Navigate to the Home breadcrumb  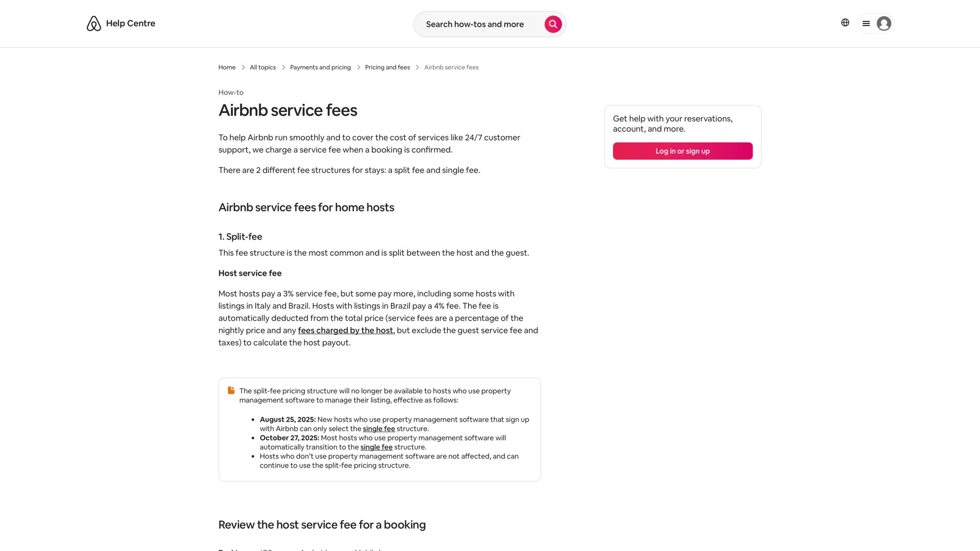pyautogui.click(x=226, y=67)
